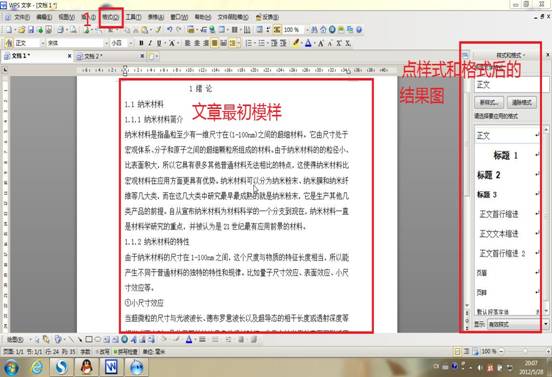552x377 pixels.
Task: Click the New document toolbar icon
Action: point(9,30)
